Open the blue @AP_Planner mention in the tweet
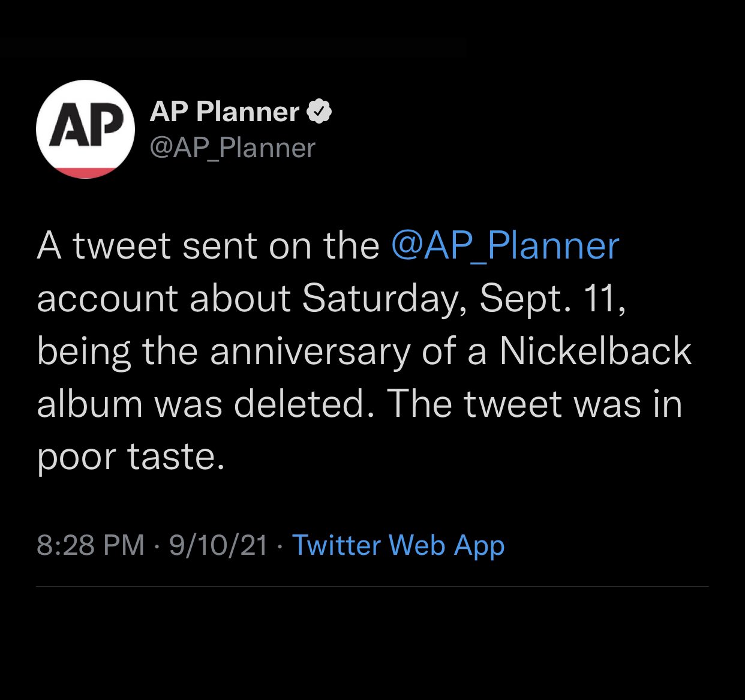Image resolution: width=745 pixels, height=700 pixels. 504,246
